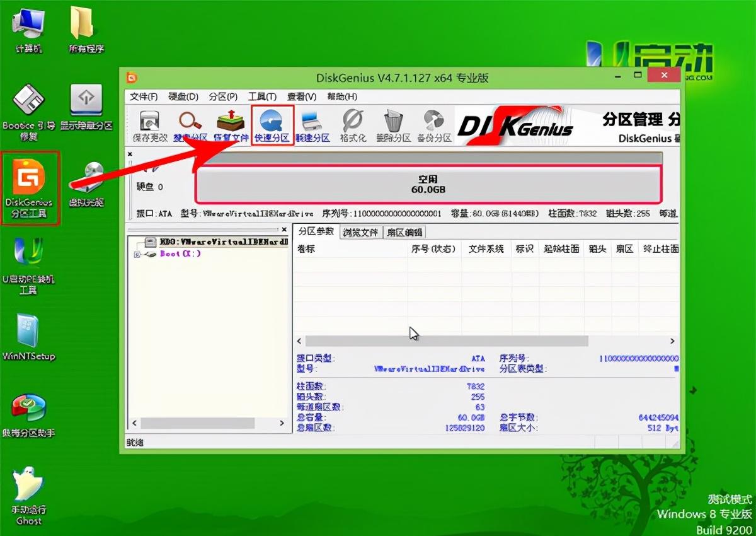Click the DiskGenius title bar app icon
The image size is (756, 536).
[x=131, y=78]
